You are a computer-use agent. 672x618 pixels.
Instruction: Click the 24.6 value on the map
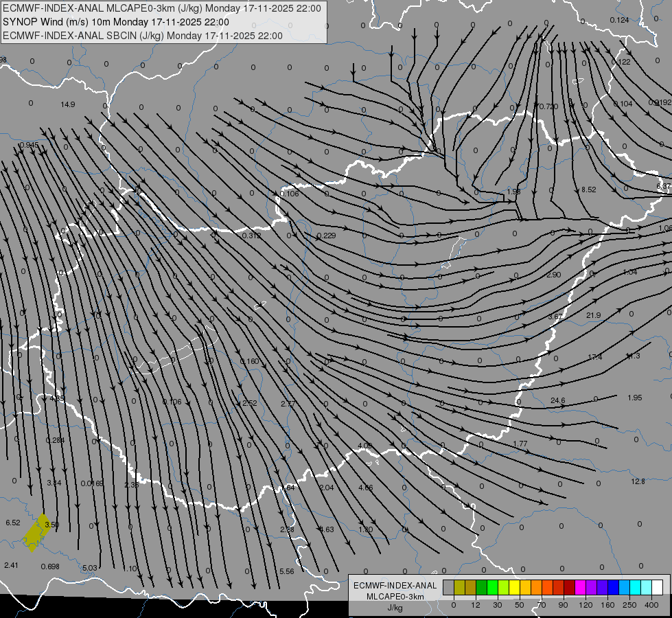[x=557, y=400]
